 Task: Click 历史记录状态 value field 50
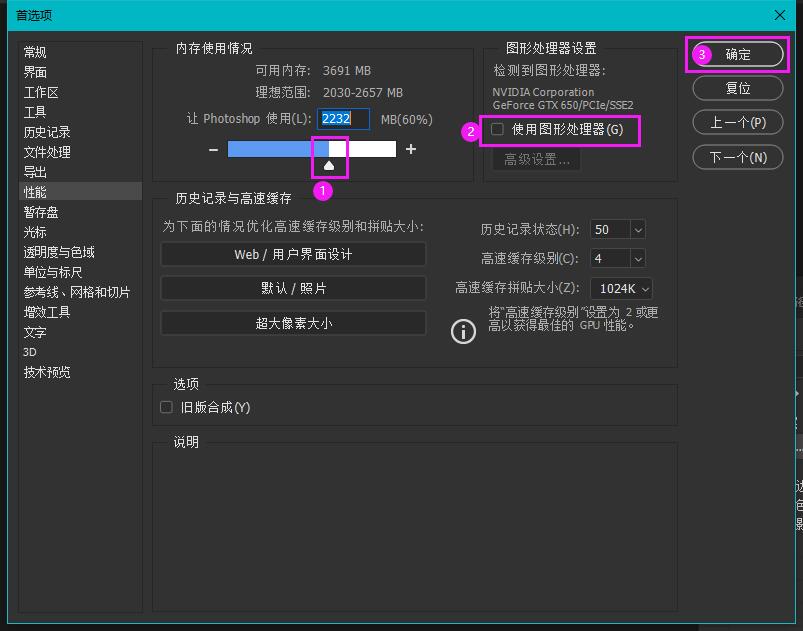point(610,230)
